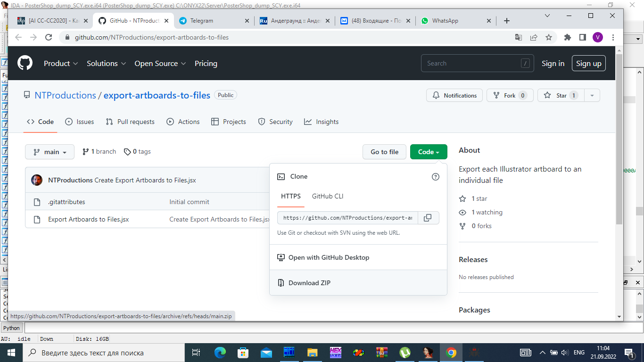This screenshot has height=362, width=644.
Task: Open the Export Artboards to Files.jsx file
Action: pyautogui.click(x=89, y=219)
